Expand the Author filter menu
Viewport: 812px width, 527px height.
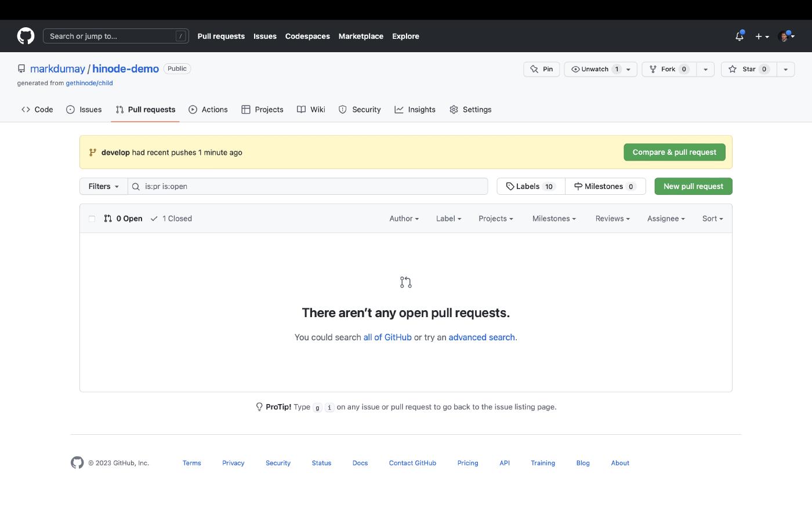tap(404, 219)
